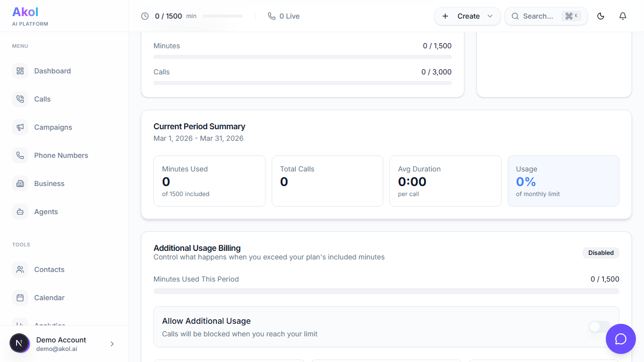Click the Minutes Used This Period progress bar
The width and height of the screenshot is (644, 362).
pos(386,291)
